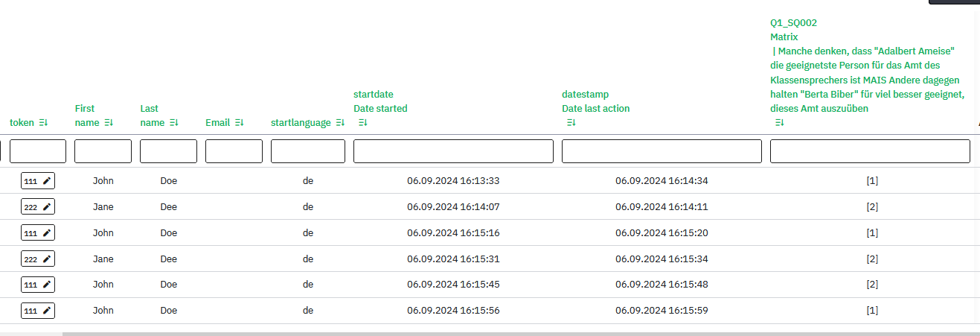Click the sort icon below the Q1_SQ002 question text
Screen dimensions: 980x336
pos(780,123)
